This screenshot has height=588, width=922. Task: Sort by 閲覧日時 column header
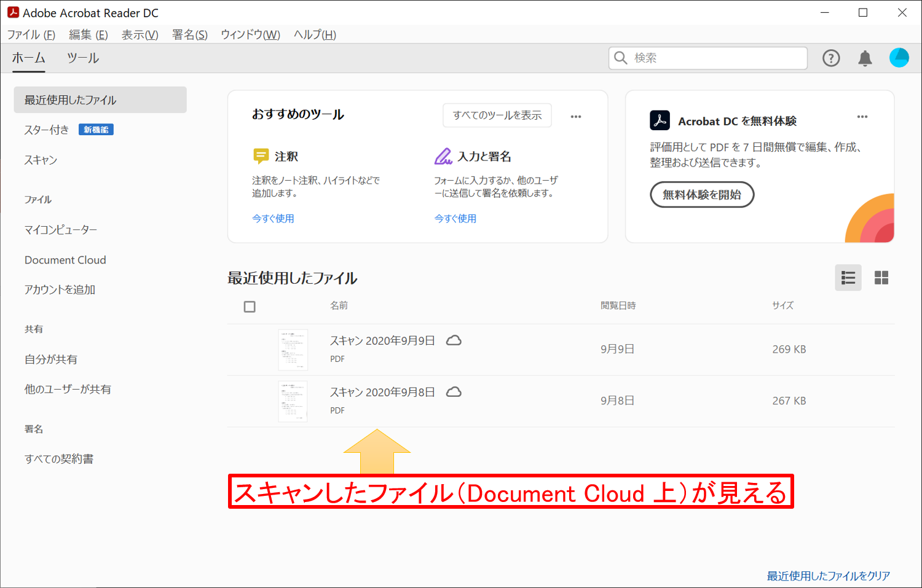click(x=618, y=305)
